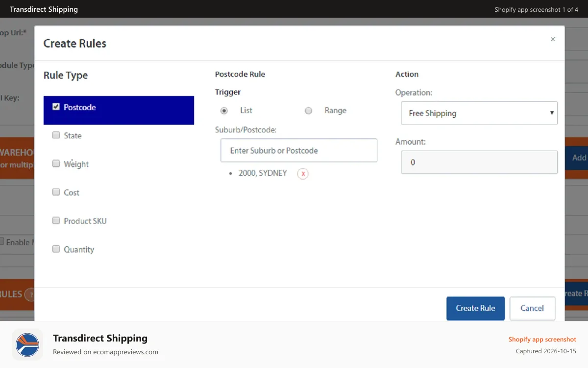The image size is (588, 368).
Task: Confirm with the Create Rule button
Action: [x=475, y=309]
